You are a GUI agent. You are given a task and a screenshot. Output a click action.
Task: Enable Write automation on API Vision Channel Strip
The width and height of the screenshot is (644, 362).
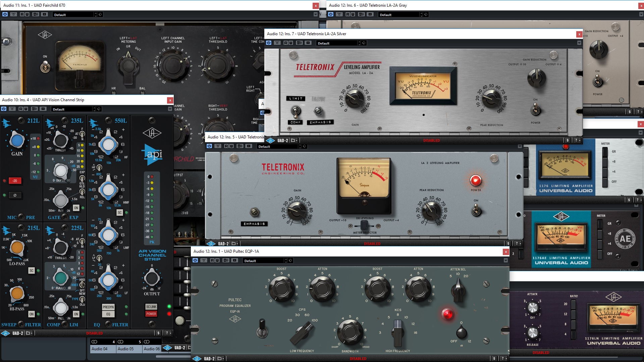[x=26, y=109]
